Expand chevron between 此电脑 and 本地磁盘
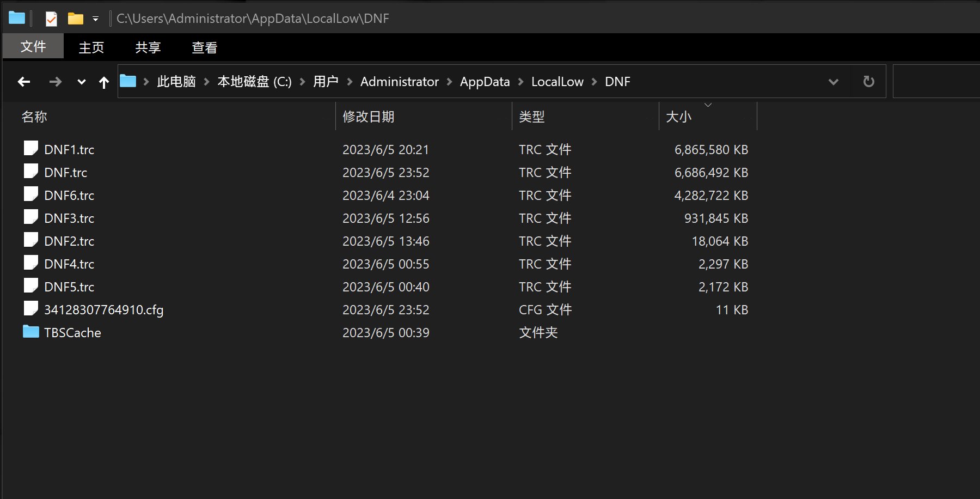The height and width of the screenshot is (499, 980). pos(207,82)
